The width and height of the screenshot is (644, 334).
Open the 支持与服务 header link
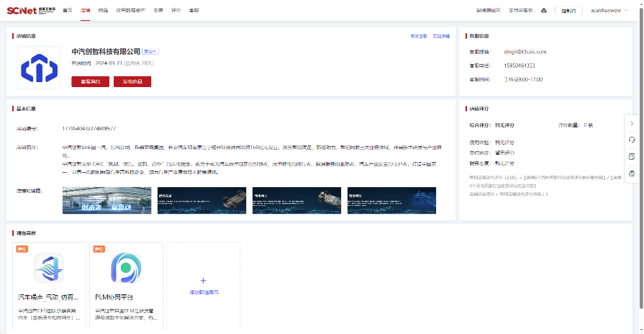(520, 11)
